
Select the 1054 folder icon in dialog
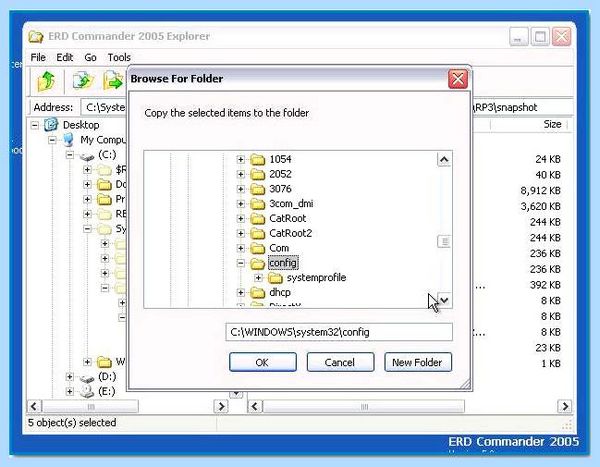point(258,159)
